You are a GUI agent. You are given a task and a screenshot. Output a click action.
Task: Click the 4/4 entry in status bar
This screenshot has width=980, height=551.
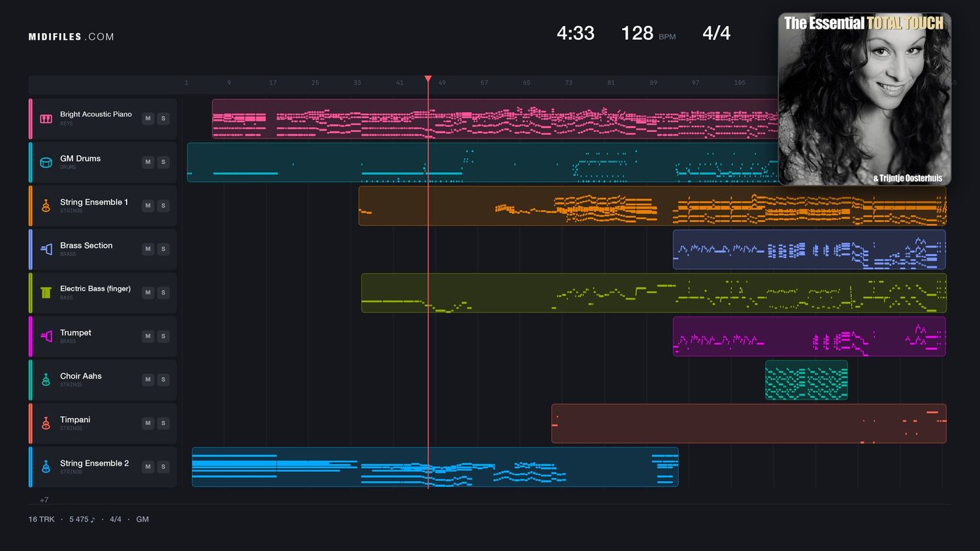pyautogui.click(x=116, y=520)
